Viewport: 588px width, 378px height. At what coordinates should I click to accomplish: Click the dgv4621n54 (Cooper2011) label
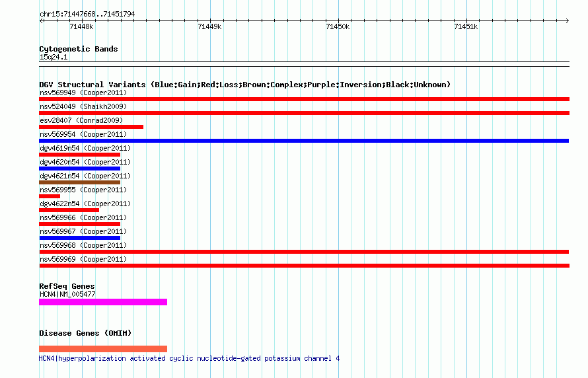(x=85, y=176)
